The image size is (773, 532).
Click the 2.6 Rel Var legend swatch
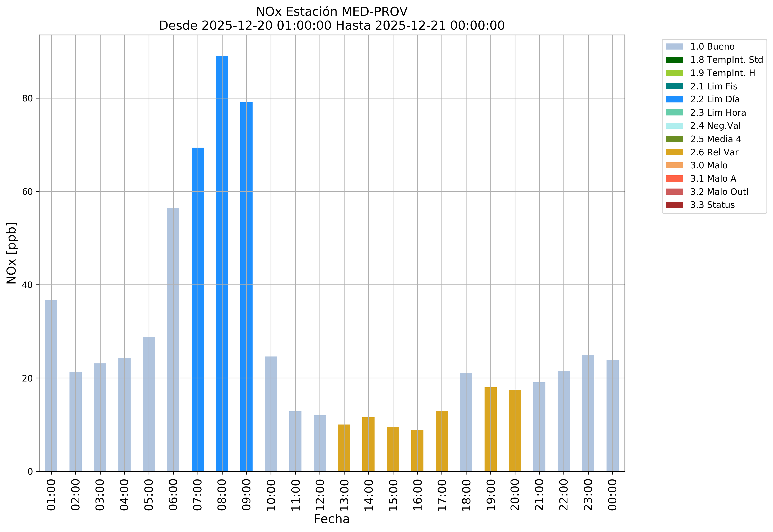(674, 152)
